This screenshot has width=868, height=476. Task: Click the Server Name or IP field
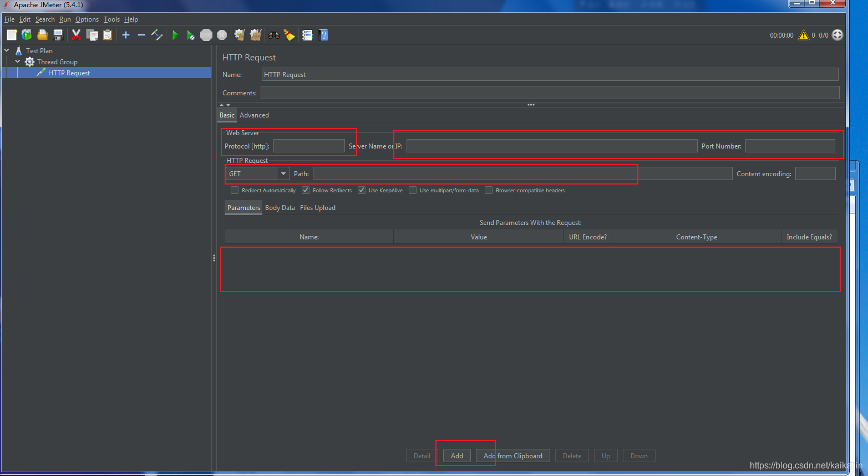click(x=552, y=146)
